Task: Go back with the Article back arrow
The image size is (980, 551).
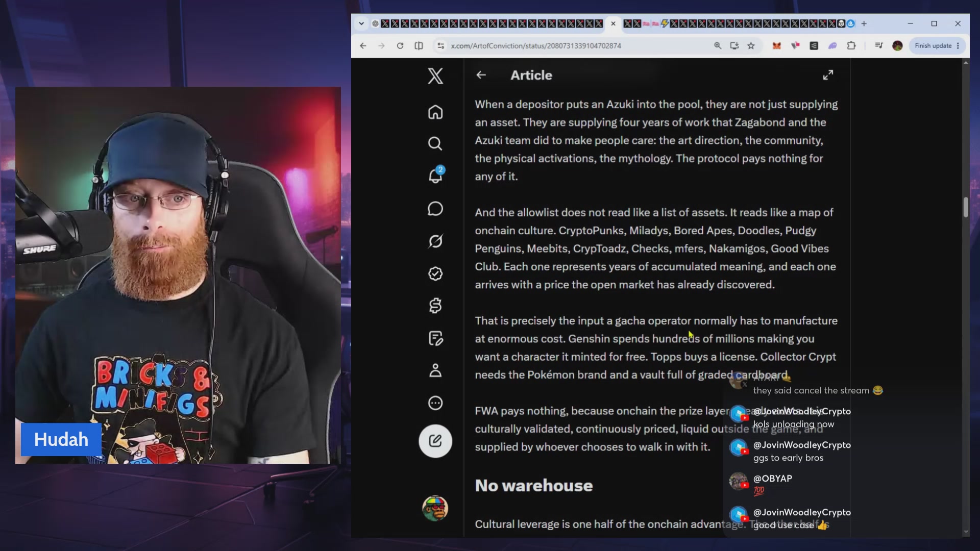Action: (481, 75)
